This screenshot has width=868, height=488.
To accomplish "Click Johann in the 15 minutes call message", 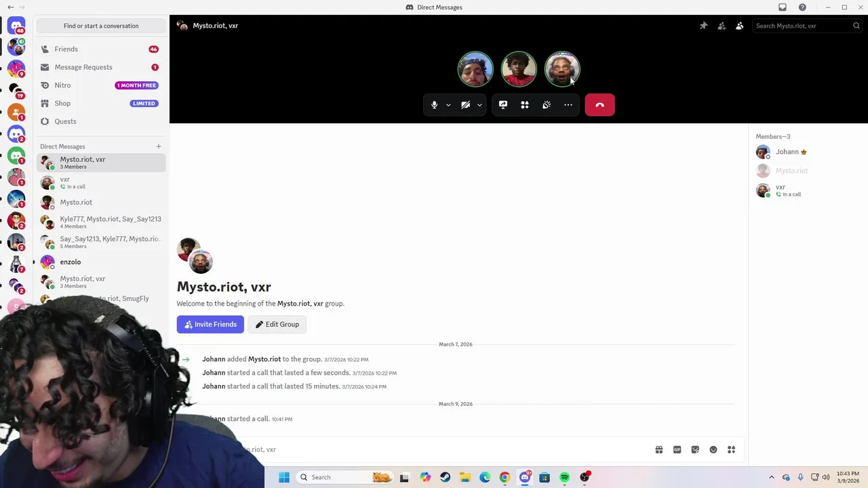I will point(214,386).
